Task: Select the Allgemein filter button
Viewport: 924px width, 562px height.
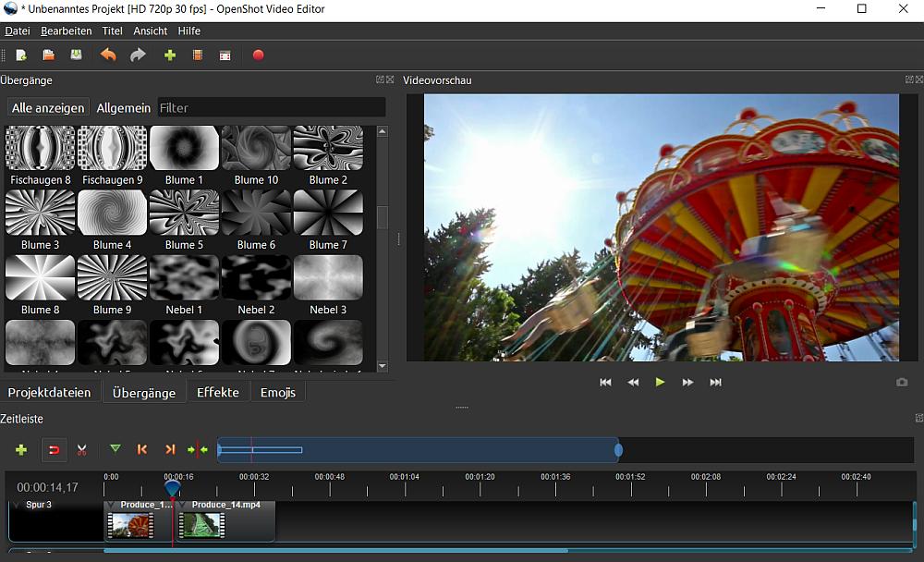Action: click(123, 108)
